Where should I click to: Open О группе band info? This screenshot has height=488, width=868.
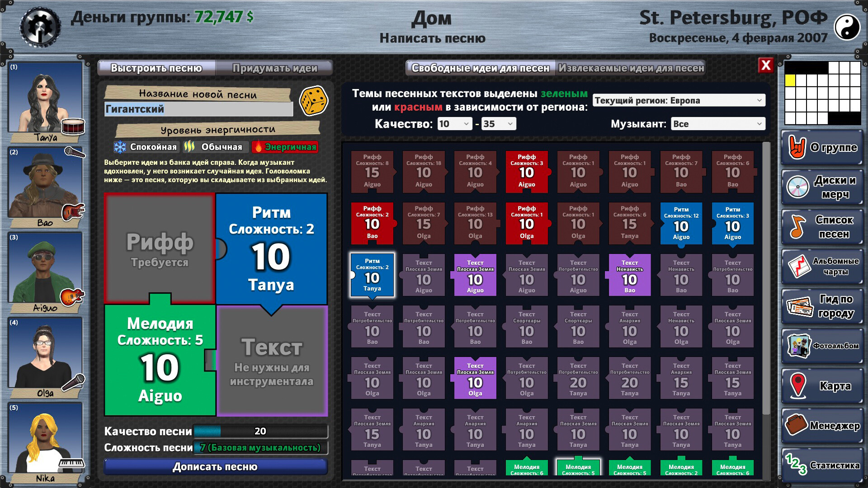pos(823,147)
